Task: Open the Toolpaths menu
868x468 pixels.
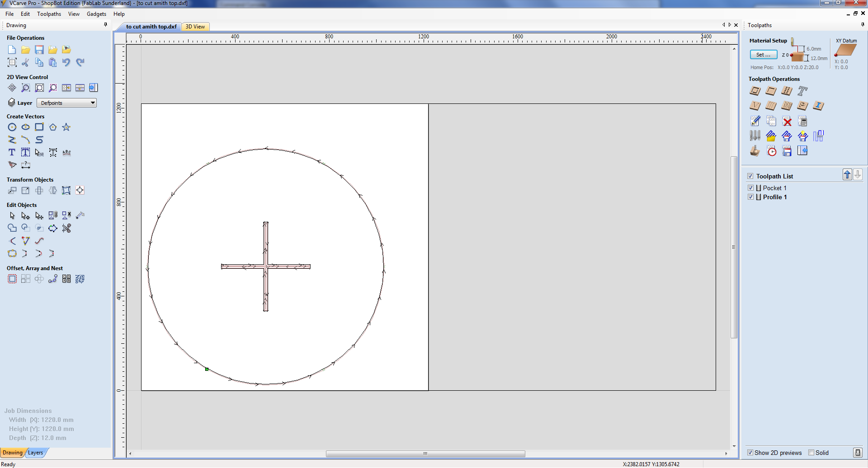Action: pyautogui.click(x=49, y=14)
